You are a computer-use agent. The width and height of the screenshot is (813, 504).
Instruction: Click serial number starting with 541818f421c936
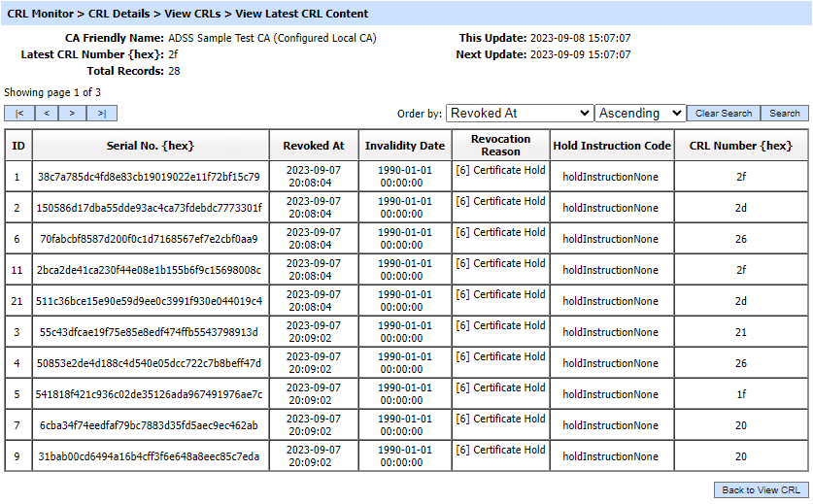(x=149, y=394)
